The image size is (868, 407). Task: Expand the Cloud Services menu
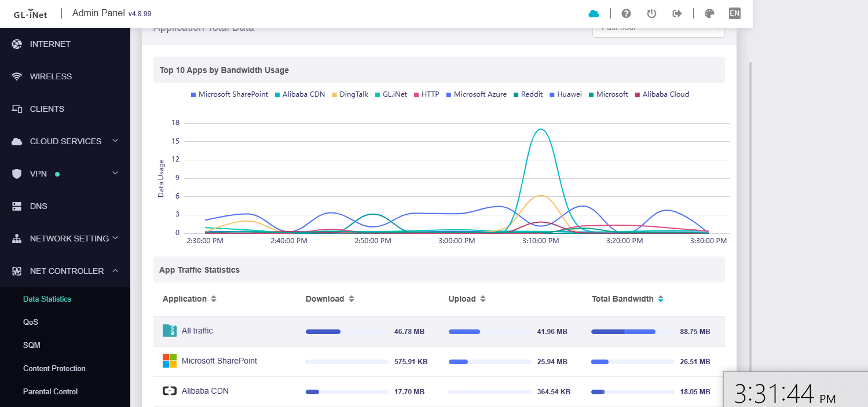65,141
